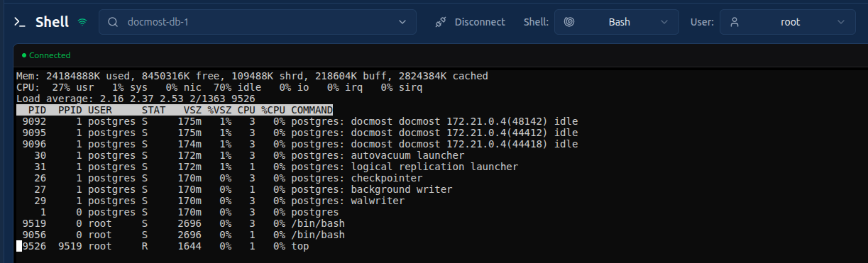Screen dimensions: 868x263
Task: Click the green connection signal icon
Action: pos(82,22)
